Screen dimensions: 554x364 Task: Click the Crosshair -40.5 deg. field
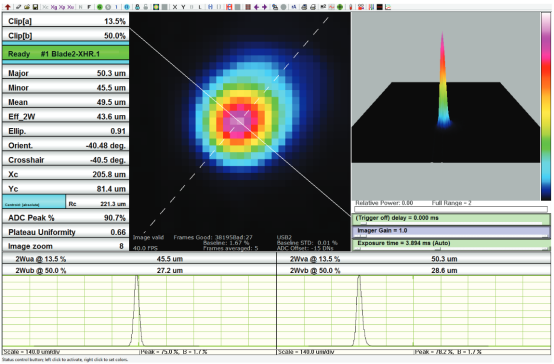tap(66, 160)
